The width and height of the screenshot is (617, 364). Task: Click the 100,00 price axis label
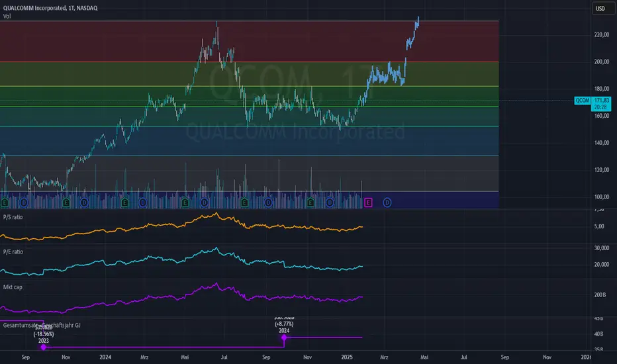tap(602, 197)
